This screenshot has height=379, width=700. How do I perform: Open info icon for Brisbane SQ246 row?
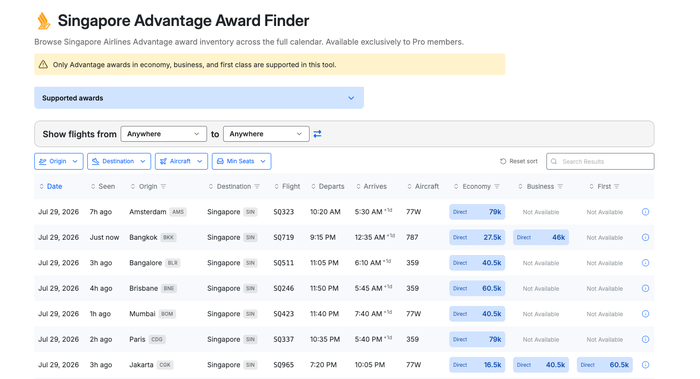[646, 288]
